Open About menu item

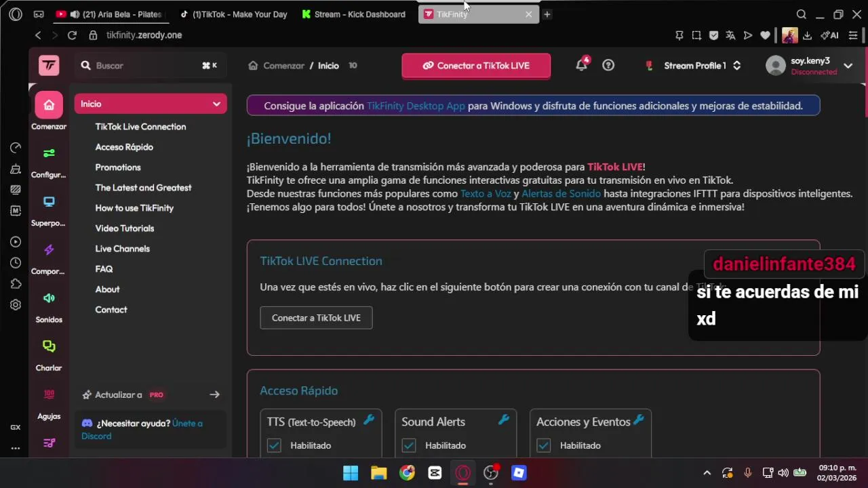click(x=107, y=289)
